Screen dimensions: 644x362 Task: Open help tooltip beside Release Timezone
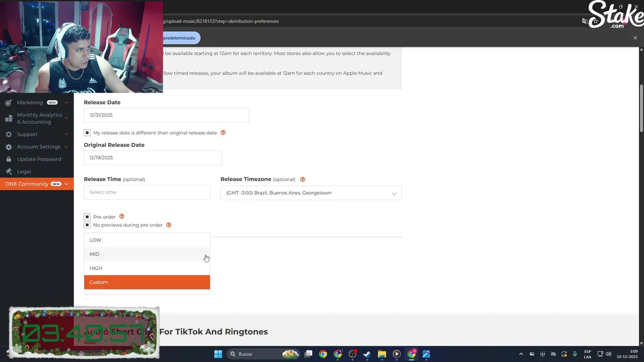(x=302, y=179)
